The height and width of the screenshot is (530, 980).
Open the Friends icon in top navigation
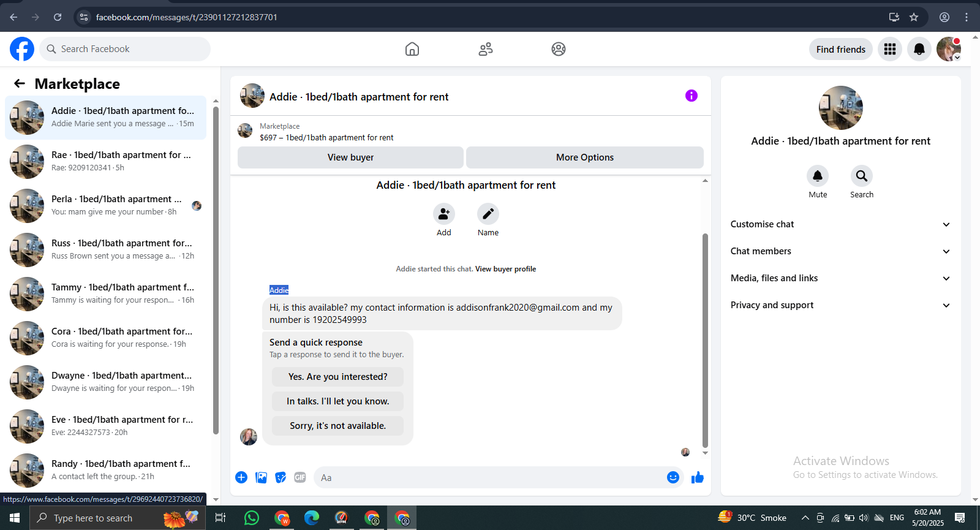coord(486,49)
